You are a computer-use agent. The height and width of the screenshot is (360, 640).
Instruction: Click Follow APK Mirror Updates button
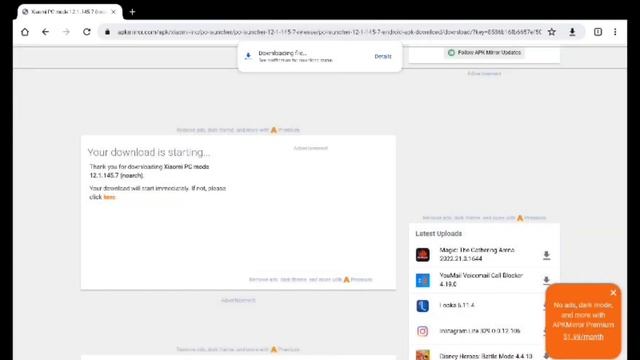(484, 52)
